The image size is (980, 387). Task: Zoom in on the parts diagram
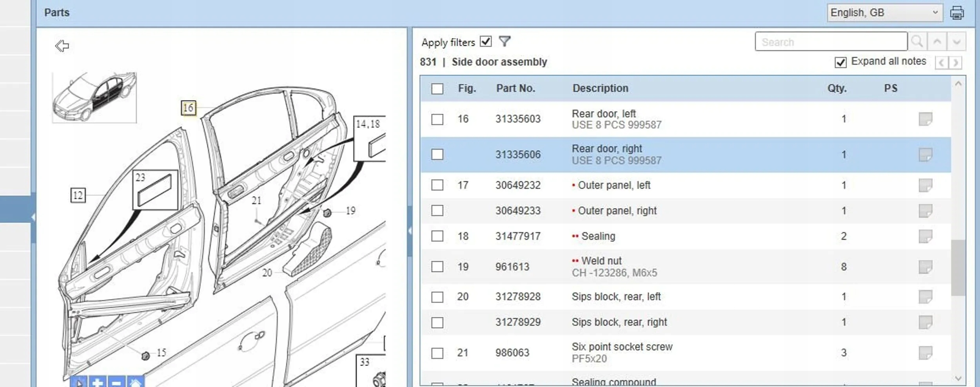coord(98,382)
